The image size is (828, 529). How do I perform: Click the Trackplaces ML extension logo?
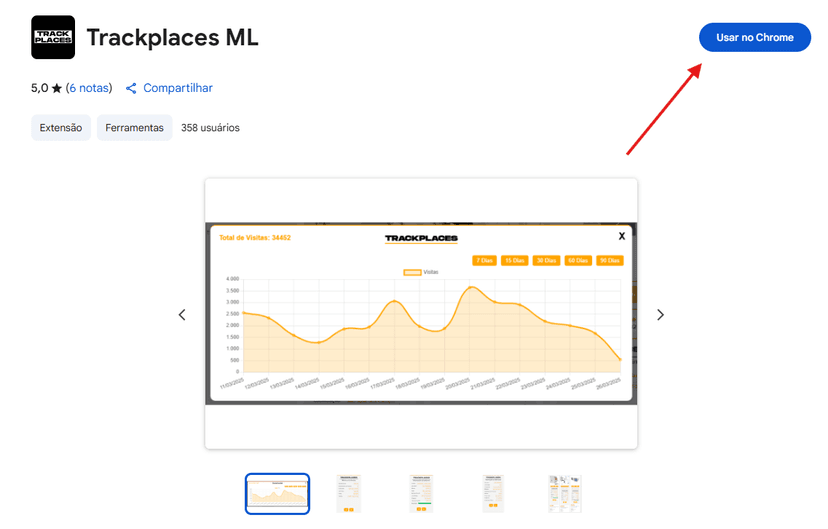point(53,37)
